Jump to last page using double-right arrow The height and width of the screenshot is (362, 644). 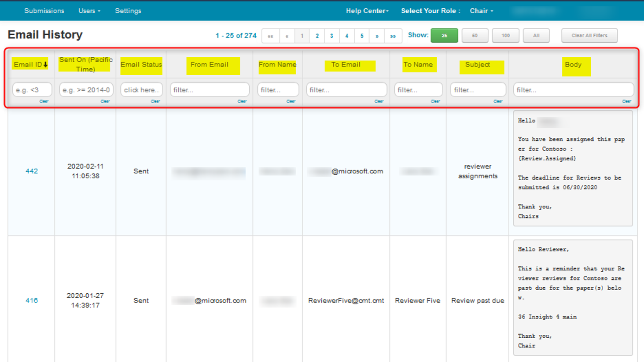(x=393, y=36)
